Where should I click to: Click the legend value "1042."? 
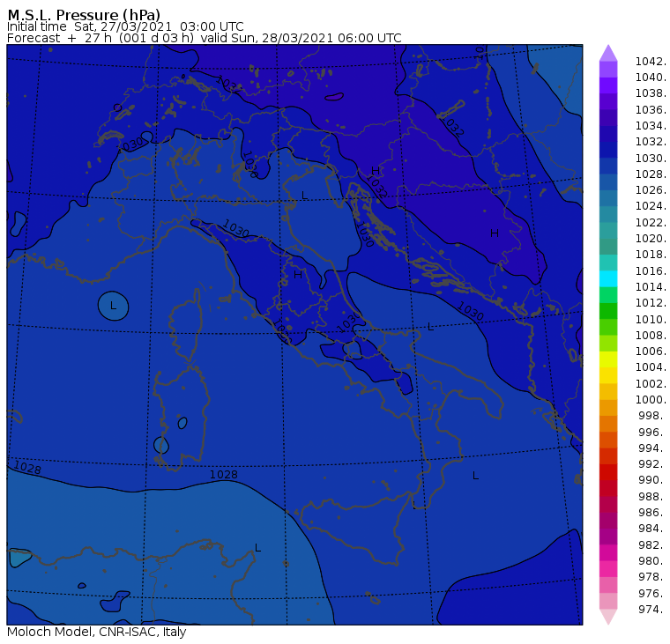651,62
